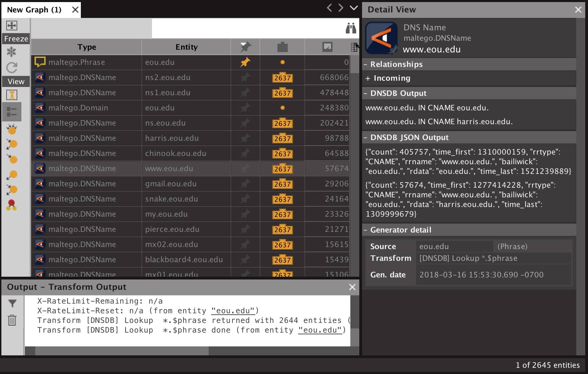Go to the previous tab with the left arrow
Screen dimensions: 588x374
(x=329, y=8)
